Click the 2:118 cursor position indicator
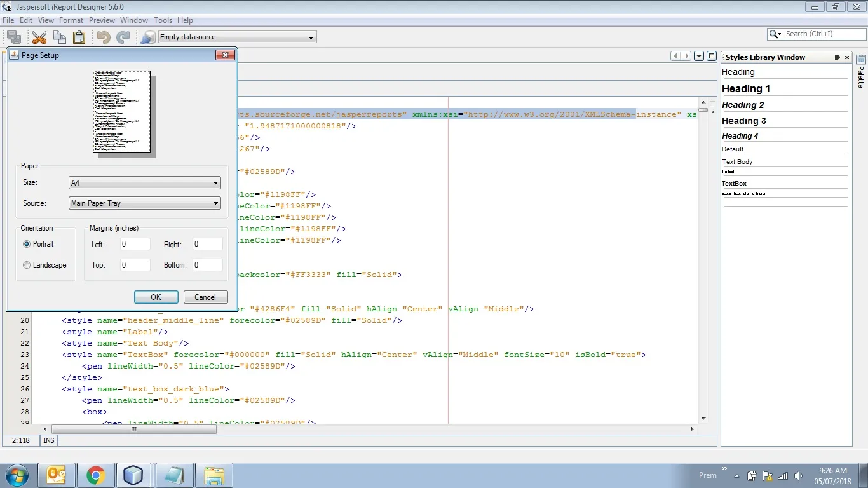Image resolution: width=868 pixels, height=488 pixels. coord(20,440)
